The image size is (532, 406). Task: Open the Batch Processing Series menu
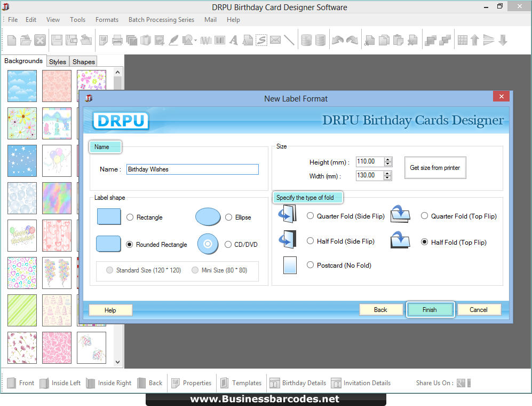pos(161,20)
